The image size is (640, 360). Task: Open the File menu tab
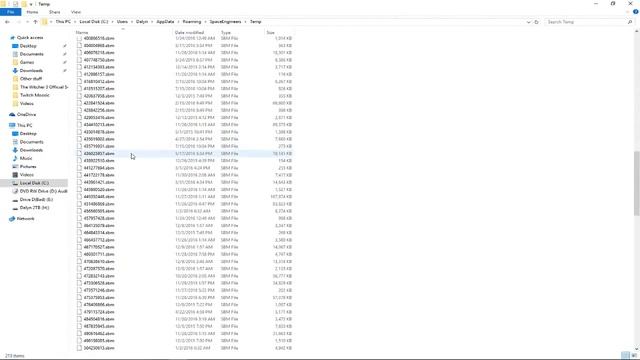click(11, 12)
